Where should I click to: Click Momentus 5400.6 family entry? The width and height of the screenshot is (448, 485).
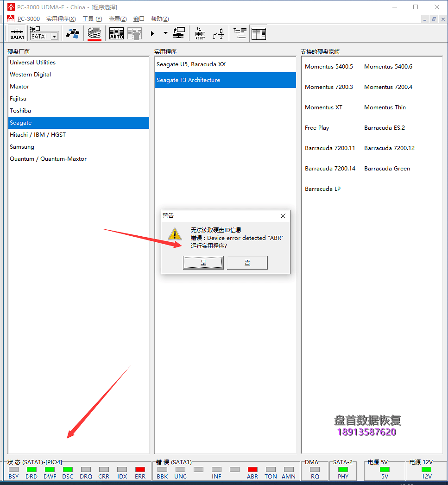(x=388, y=67)
